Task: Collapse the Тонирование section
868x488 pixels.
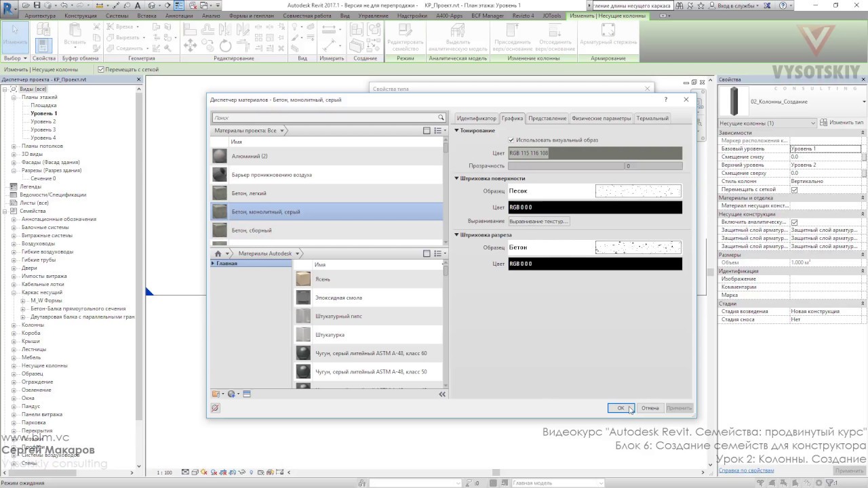Action: (x=457, y=130)
